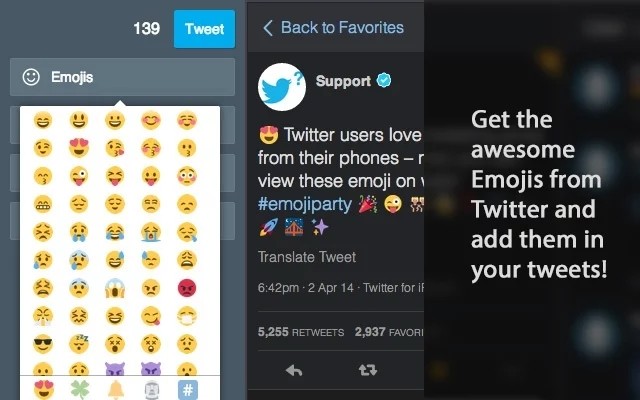Viewport: 640px width, 400px height.
Task: Choose the sleeping zzz face emoji
Action: (79, 344)
